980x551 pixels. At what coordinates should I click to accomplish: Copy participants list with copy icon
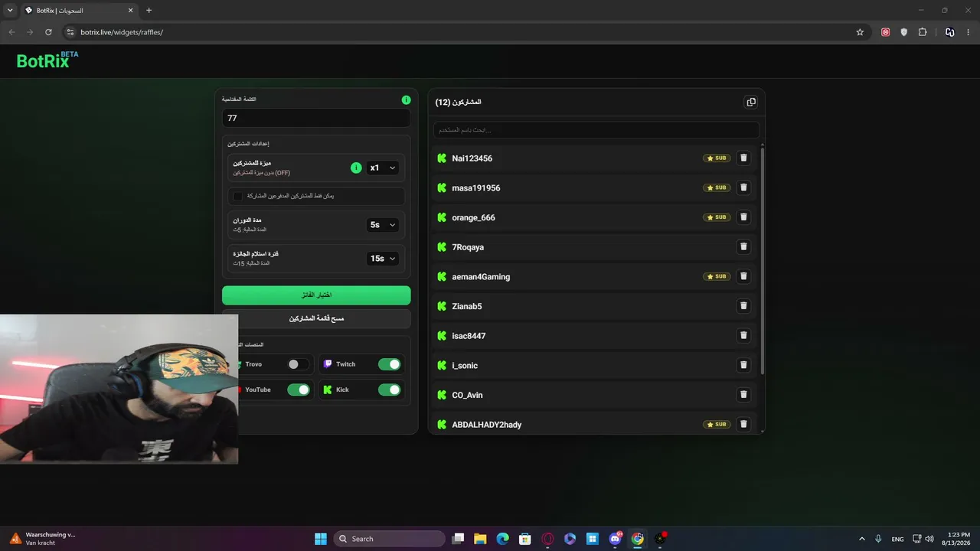(x=751, y=102)
